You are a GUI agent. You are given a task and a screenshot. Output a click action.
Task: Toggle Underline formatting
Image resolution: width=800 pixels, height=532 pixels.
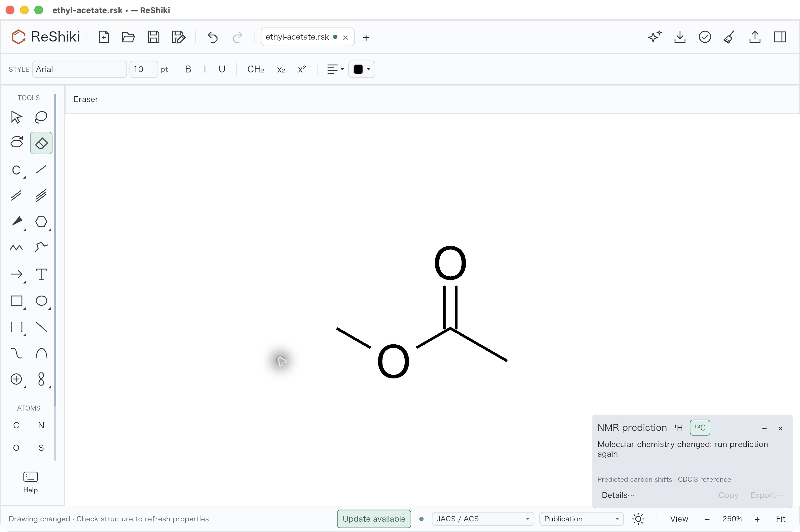222,69
